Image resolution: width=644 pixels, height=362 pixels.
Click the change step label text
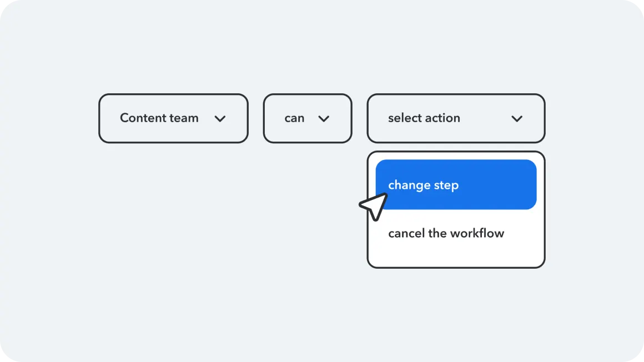point(423,185)
